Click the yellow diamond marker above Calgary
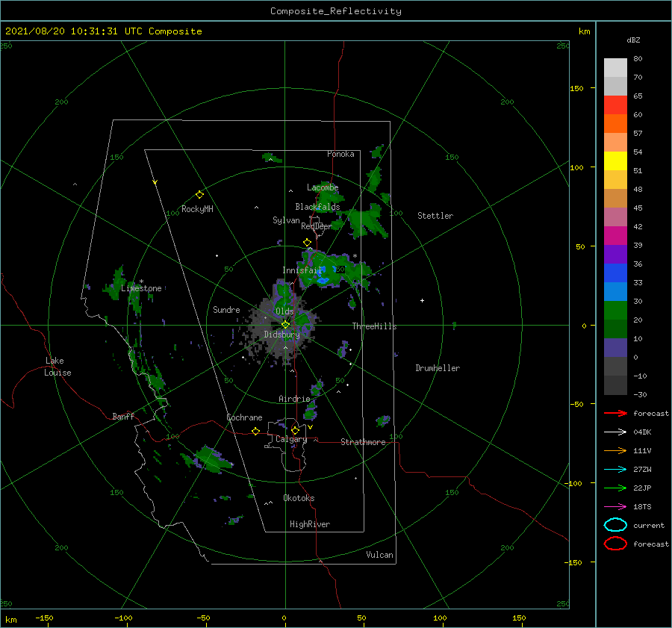Viewport: 672px width, 628px height. point(295,430)
